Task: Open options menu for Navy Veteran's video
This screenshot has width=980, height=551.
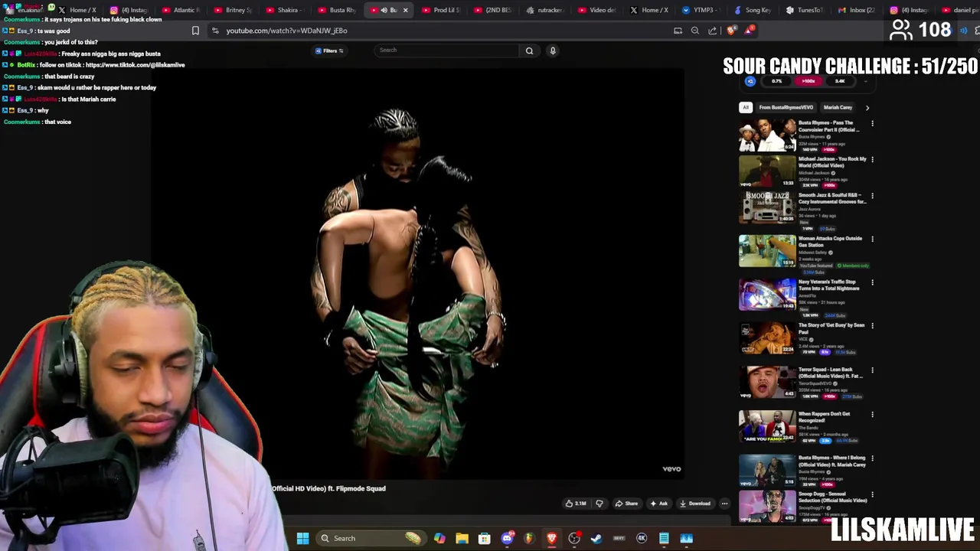Action: coord(872,282)
